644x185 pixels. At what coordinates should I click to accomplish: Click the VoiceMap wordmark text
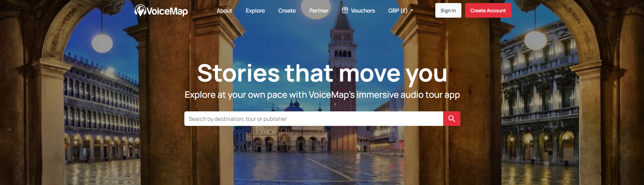click(x=167, y=12)
